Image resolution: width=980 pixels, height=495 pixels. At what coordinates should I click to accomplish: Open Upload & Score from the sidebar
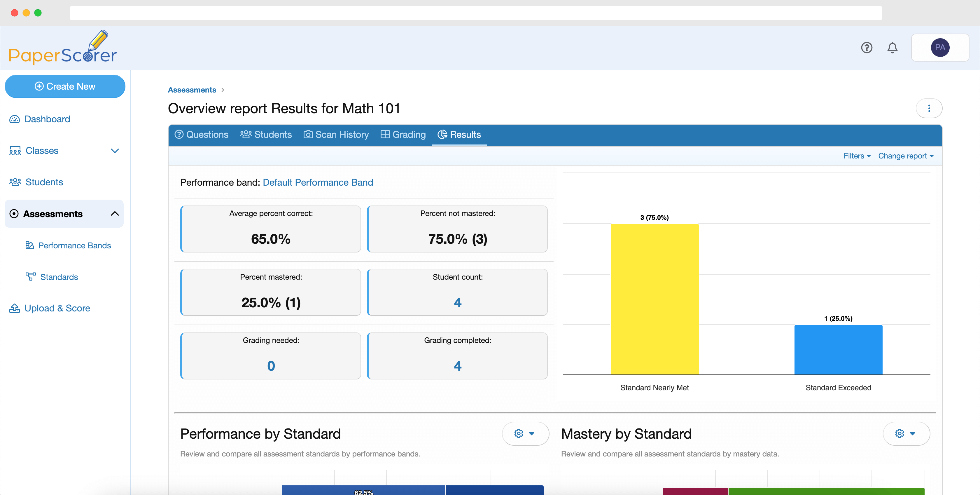click(x=57, y=308)
